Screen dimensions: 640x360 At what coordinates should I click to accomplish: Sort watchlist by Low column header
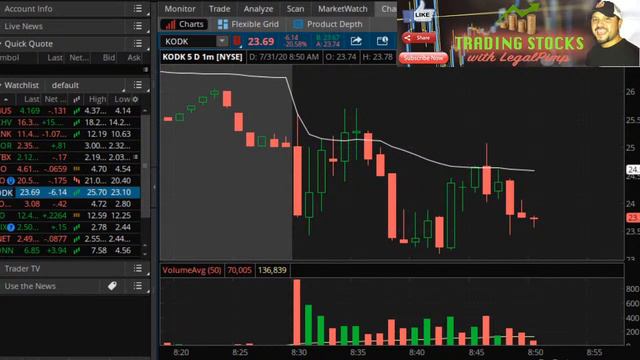coord(122,99)
